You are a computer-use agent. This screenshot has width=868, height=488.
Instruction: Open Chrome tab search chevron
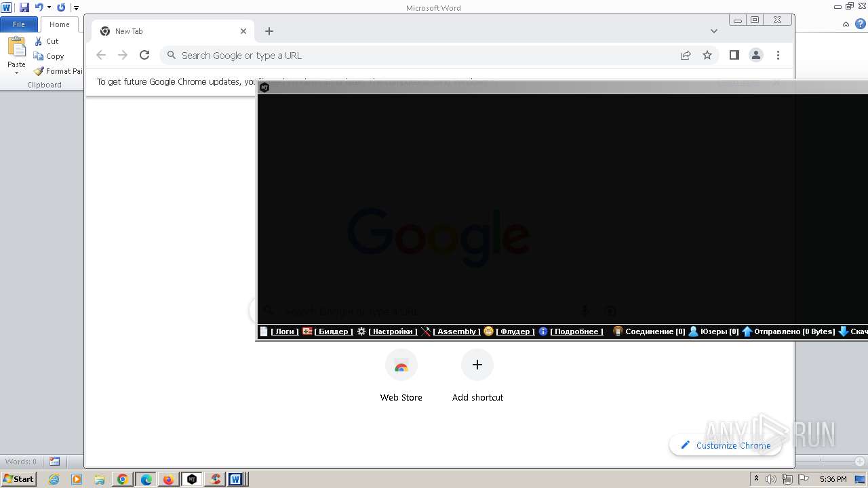[x=714, y=31]
